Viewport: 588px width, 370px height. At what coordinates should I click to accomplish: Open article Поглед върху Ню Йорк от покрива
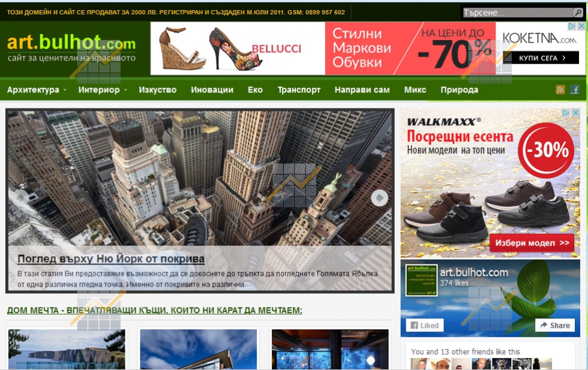pos(111,258)
